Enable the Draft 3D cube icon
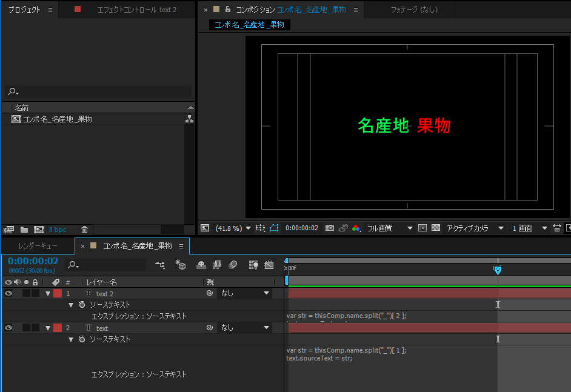Screen dimensions: 571x392 [x=181, y=265]
